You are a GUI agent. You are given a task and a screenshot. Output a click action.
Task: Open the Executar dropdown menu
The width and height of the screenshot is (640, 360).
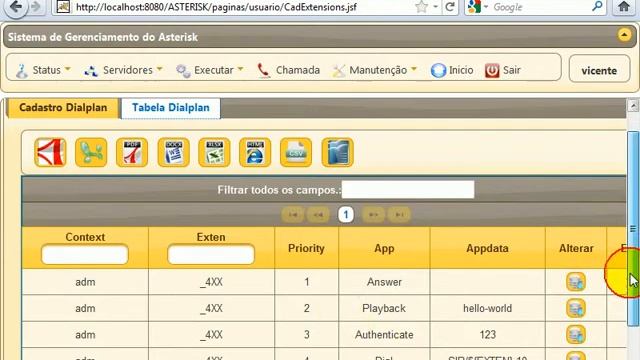[210, 70]
